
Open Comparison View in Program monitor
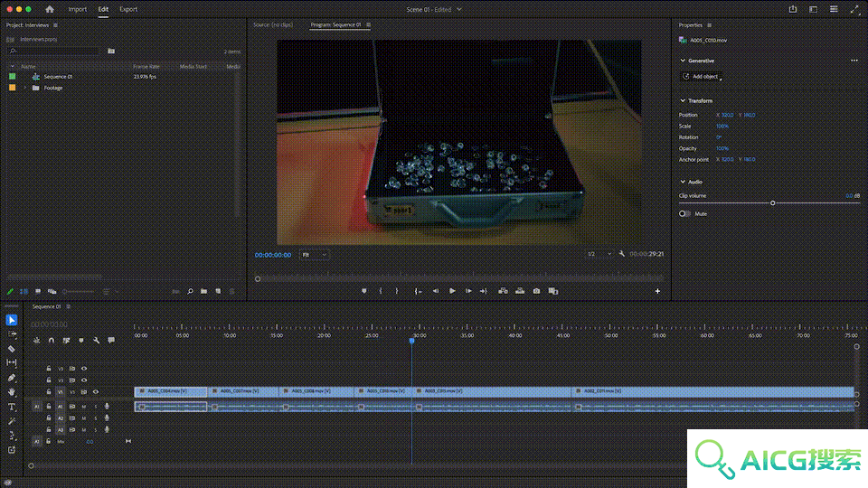553,291
